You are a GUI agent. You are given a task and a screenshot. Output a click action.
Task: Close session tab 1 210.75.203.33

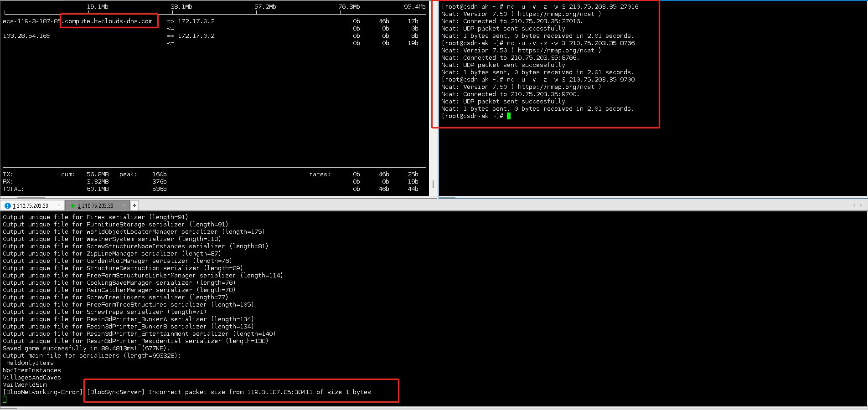coord(59,205)
